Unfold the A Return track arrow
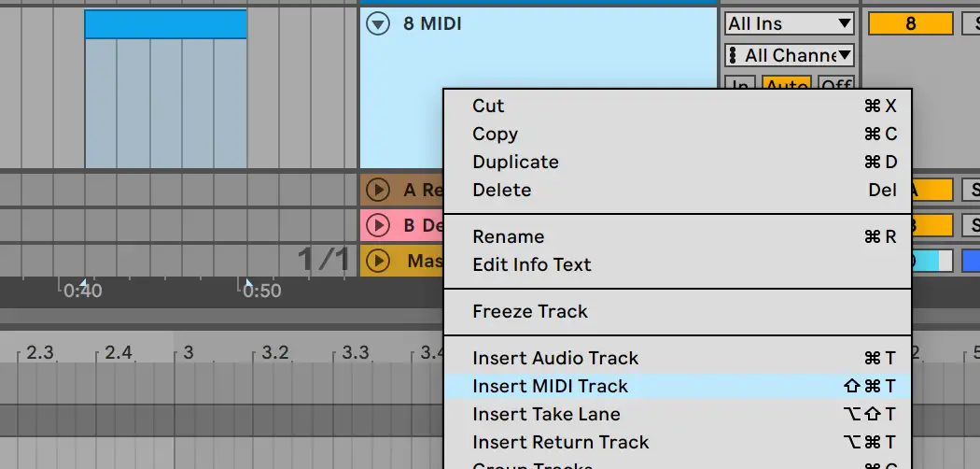The width and height of the screenshot is (980, 469). pos(378,190)
